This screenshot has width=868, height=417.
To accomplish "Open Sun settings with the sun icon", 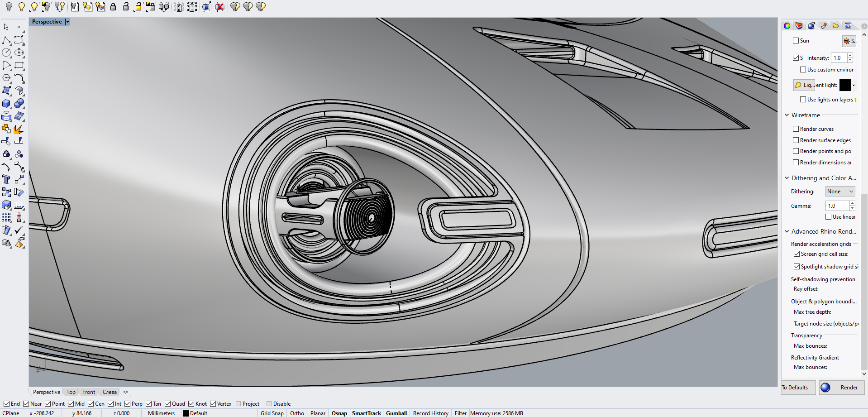I will click(x=848, y=41).
